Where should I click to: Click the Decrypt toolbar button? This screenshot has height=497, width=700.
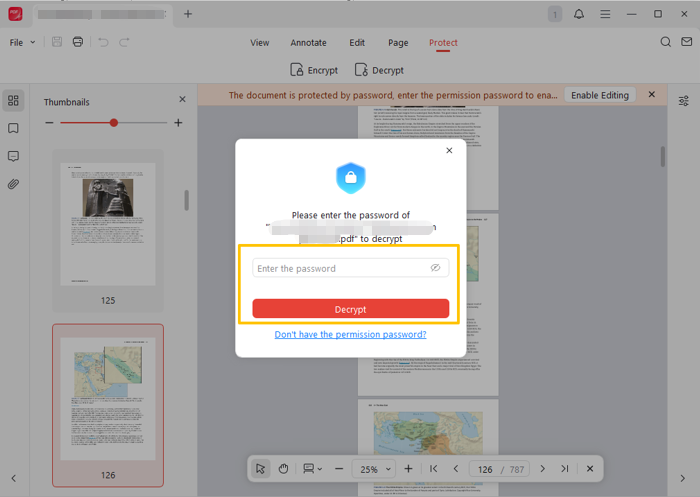[x=379, y=70]
